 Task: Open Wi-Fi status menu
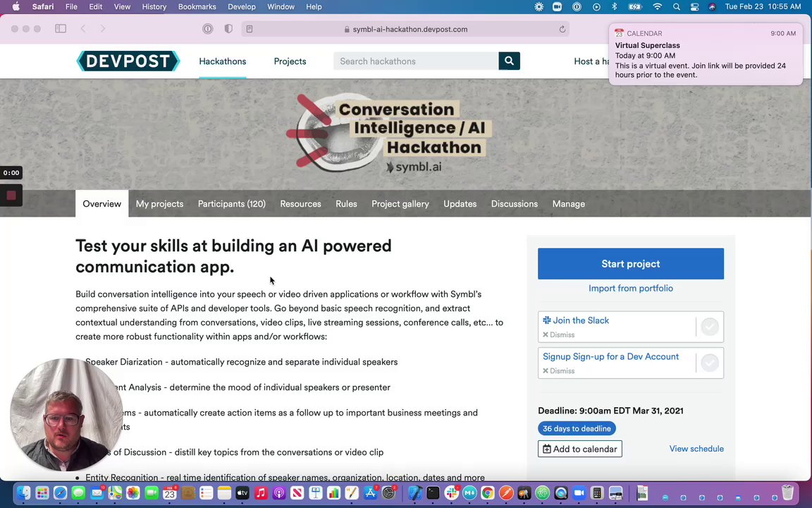pyautogui.click(x=657, y=7)
